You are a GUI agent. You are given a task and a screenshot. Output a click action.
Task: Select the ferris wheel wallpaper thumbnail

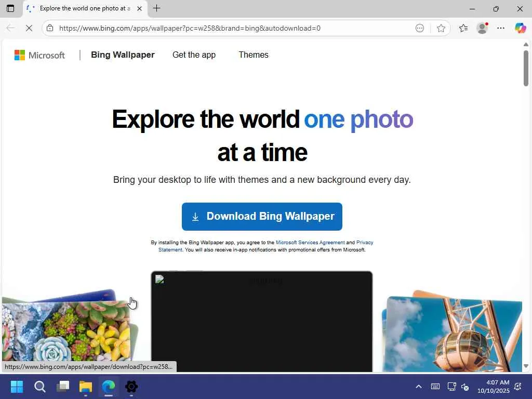pyautogui.click(x=454, y=334)
